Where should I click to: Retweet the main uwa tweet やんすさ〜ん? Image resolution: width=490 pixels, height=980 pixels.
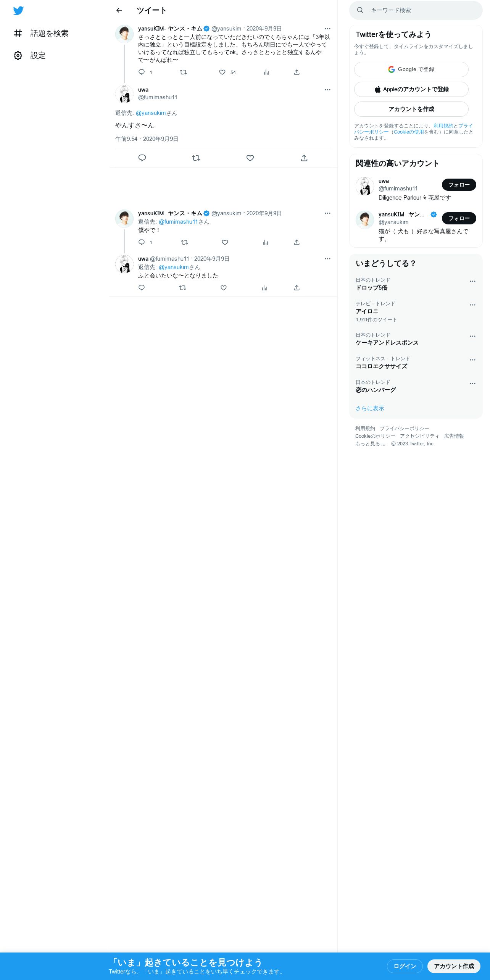click(x=196, y=158)
